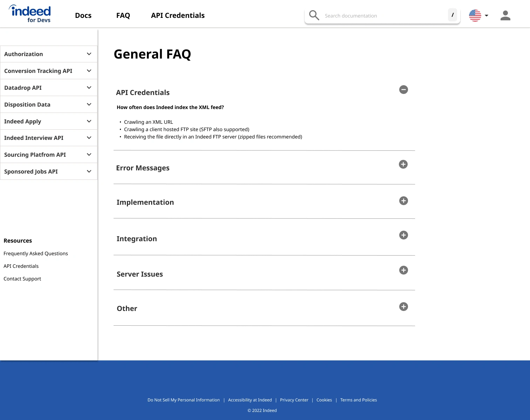Click the Error Messages accordion heading
The width and height of the screenshot is (530, 420).
[143, 168]
